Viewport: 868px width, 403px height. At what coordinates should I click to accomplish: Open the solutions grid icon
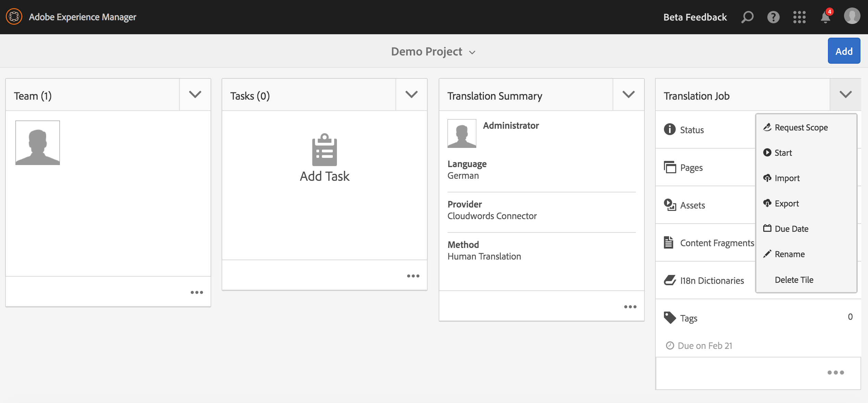tap(799, 17)
